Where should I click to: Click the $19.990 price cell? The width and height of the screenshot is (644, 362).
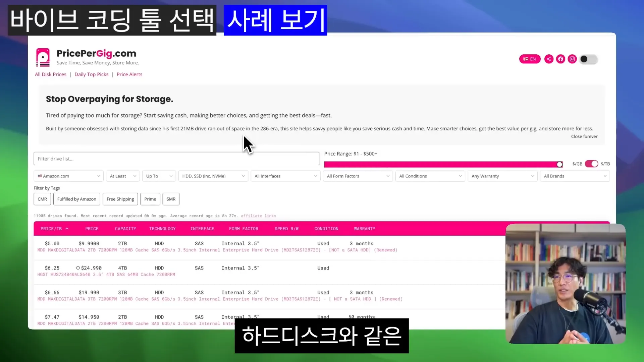tap(89, 293)
